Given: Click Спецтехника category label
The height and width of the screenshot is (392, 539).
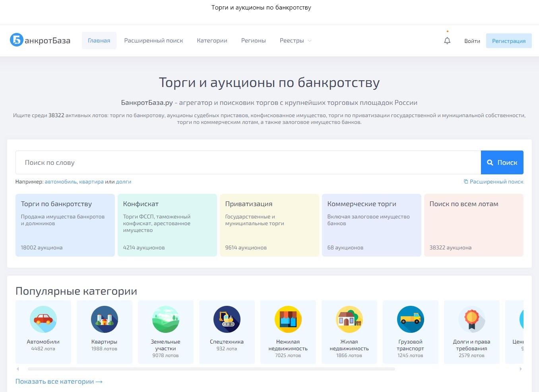Looking at the screenshot, I should (227, 342).
